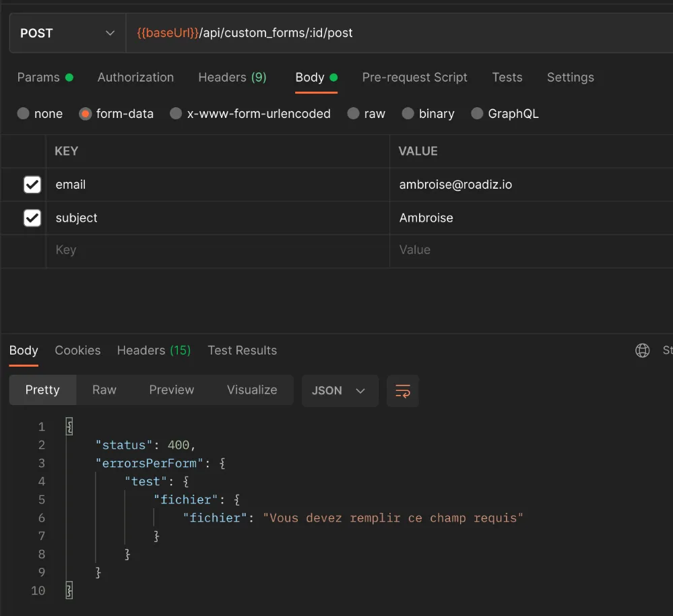Edit the Ambroise value cell

pos(532,218)
